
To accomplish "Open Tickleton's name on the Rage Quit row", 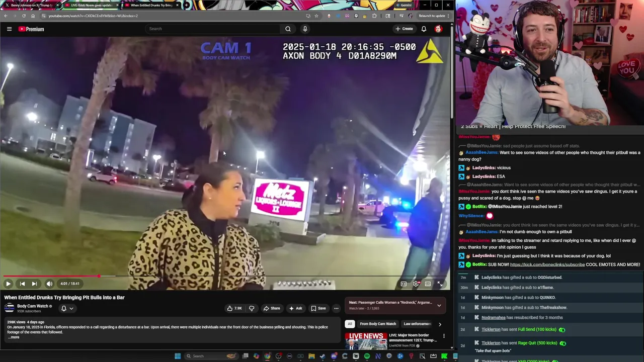I will [x=491, y=343].
